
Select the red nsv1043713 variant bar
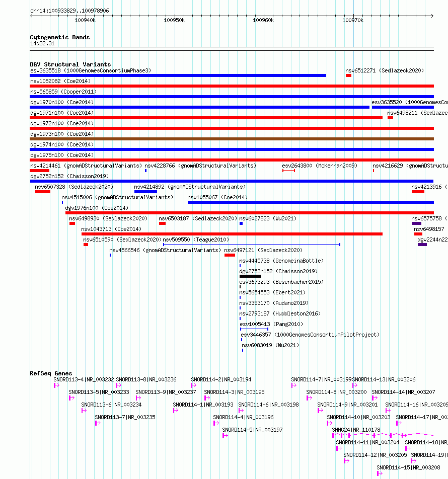coord(232,234)
